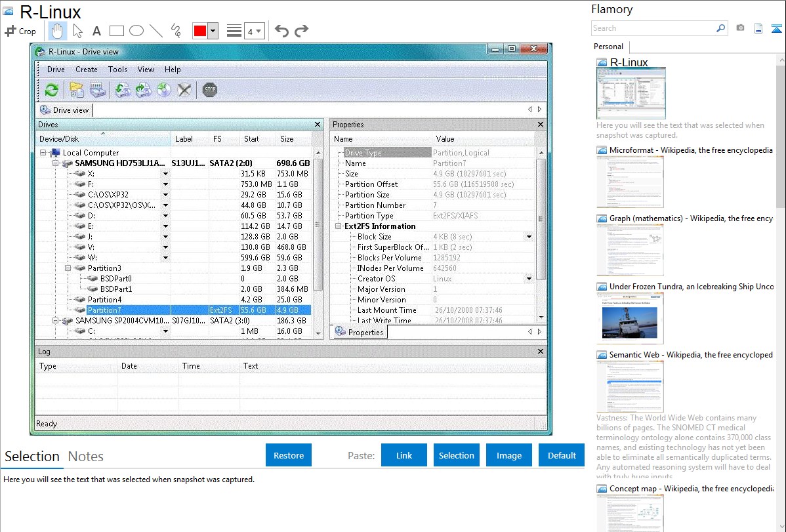
Task: Select the Crop tool
Action: (x=20, y=31)
